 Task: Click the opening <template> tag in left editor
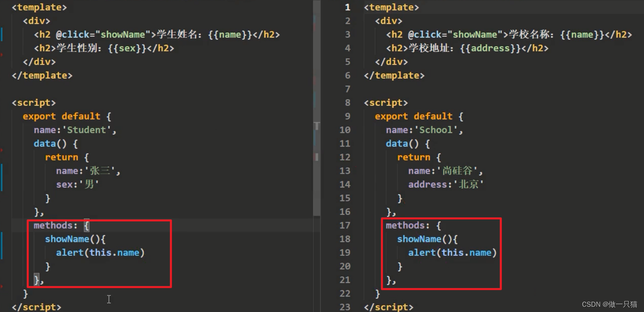[39, 7]
